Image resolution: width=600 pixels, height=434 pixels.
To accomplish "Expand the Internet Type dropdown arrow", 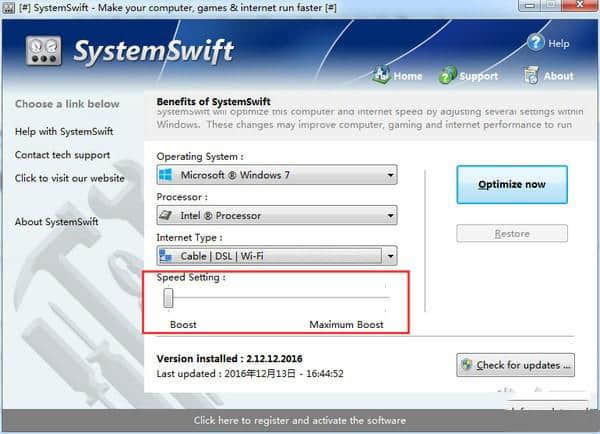I will [390, 256].
